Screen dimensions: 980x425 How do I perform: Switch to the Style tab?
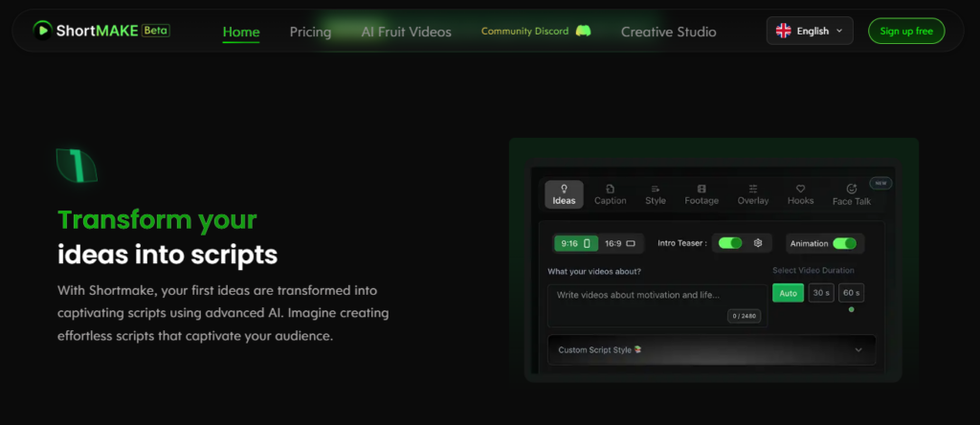tap(656, 194)
